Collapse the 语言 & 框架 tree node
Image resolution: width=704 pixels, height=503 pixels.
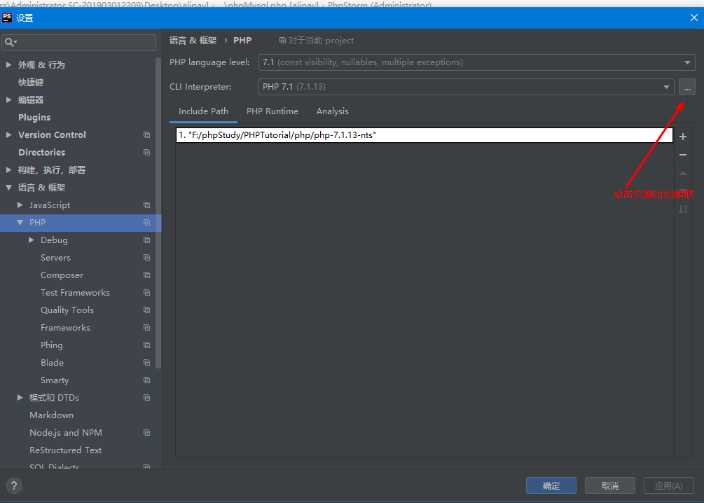[9, 187]
